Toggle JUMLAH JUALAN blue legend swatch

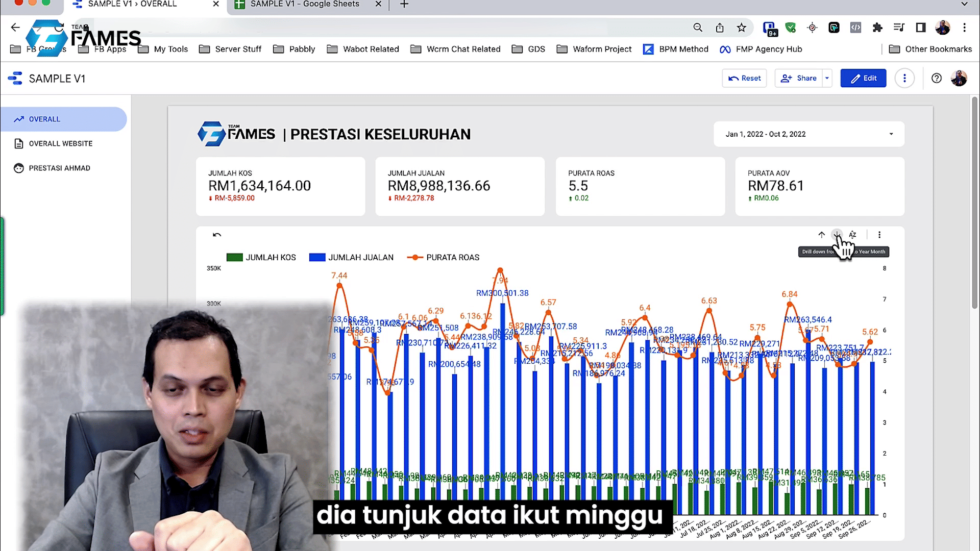pos(317,257)
